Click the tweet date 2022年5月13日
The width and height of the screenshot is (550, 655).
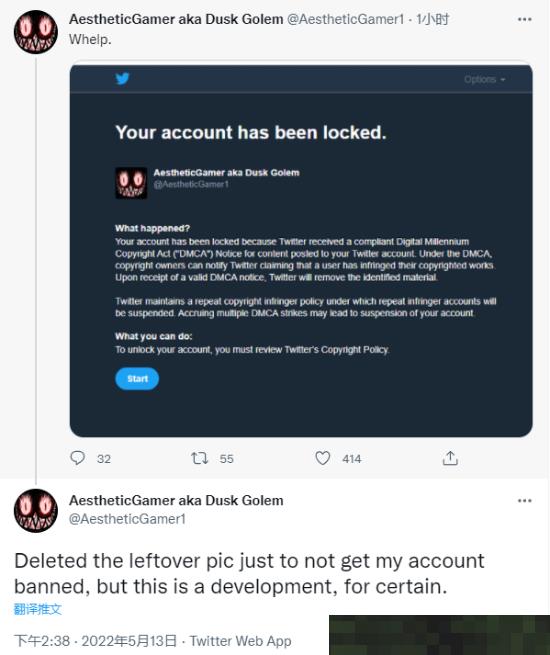(129, 641)
